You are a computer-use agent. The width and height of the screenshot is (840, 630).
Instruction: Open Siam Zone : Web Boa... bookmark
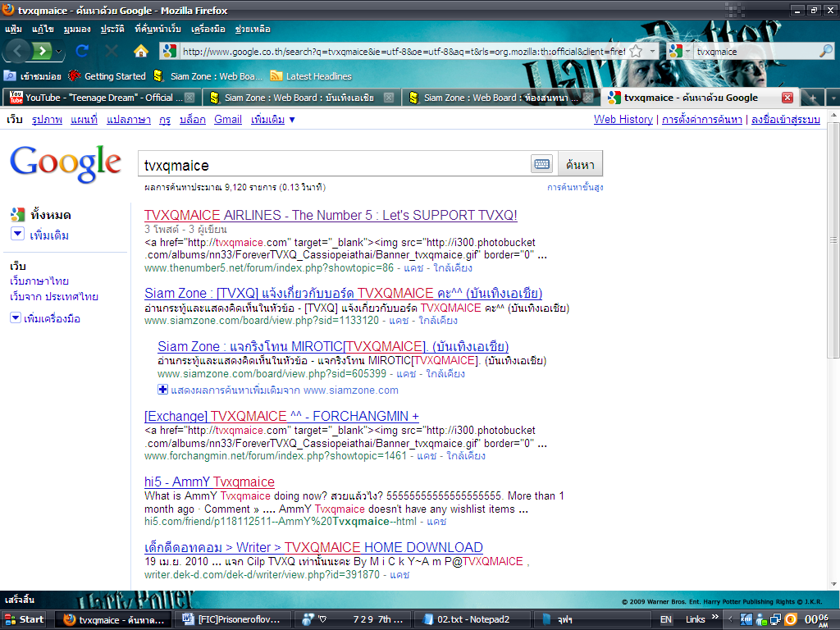pos(208,76)
